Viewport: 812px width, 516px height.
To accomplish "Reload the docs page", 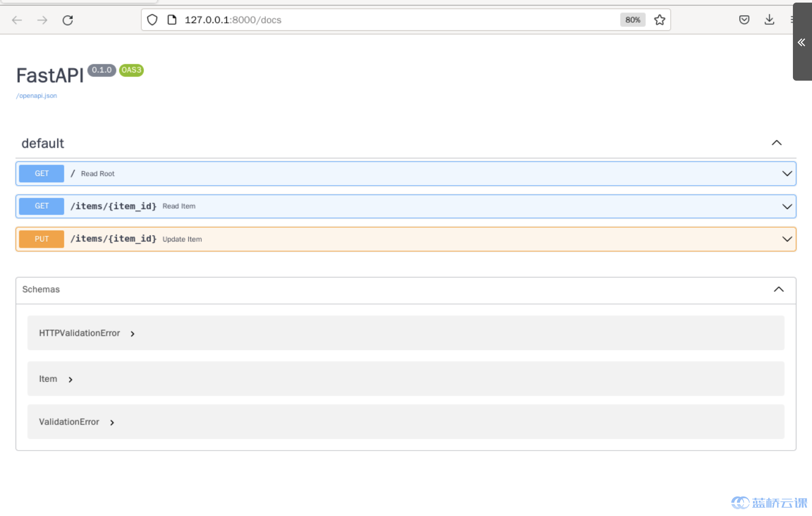I will coord(68,20).
